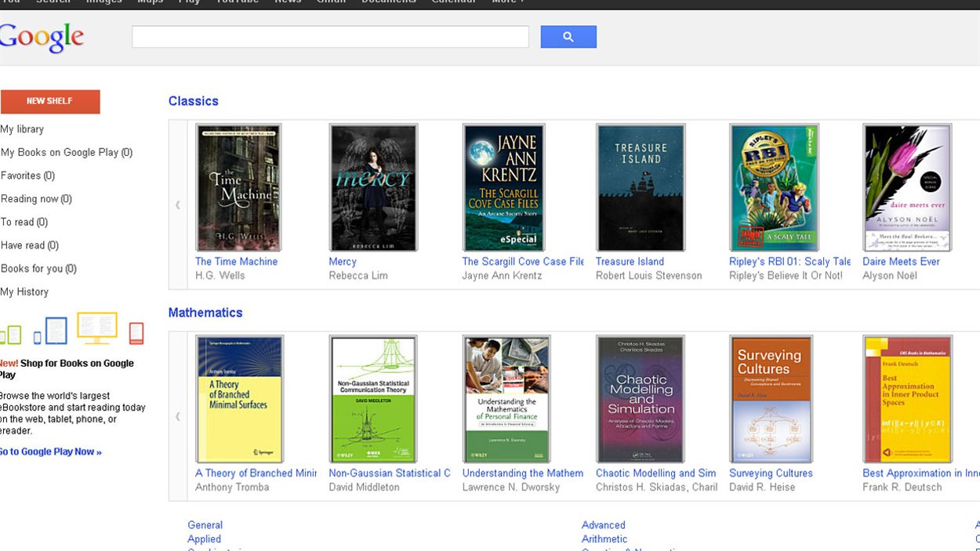Open the Reading now shelf

36,199
